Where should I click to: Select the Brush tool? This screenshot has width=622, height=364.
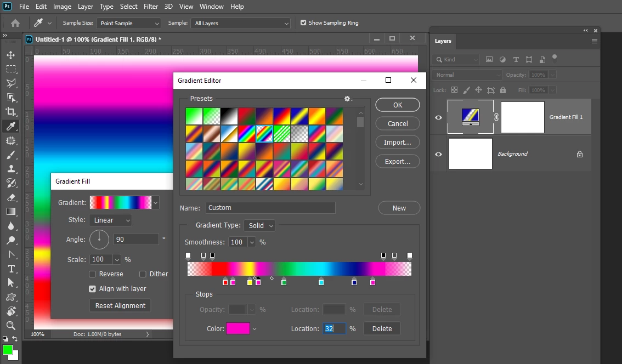pos(11,155)
